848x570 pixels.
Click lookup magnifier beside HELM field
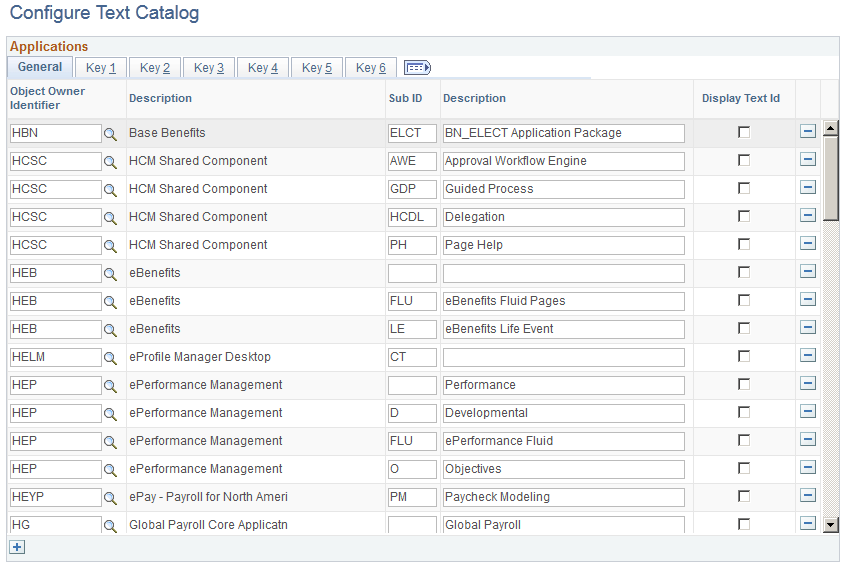tap(110, 358)
